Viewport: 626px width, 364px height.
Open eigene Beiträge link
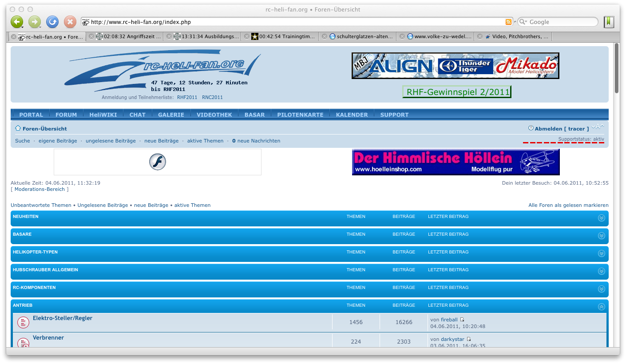click(58, 141)
